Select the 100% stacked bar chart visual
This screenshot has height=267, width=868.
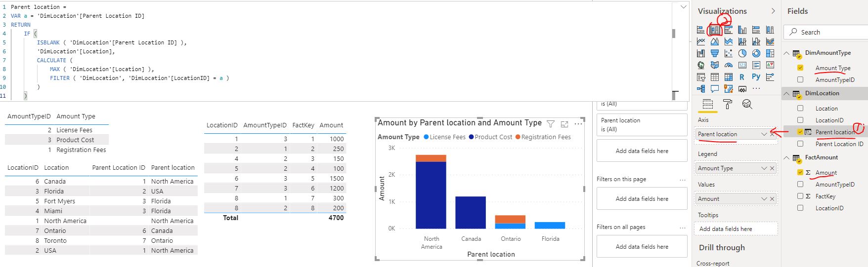tap(756, 30)
